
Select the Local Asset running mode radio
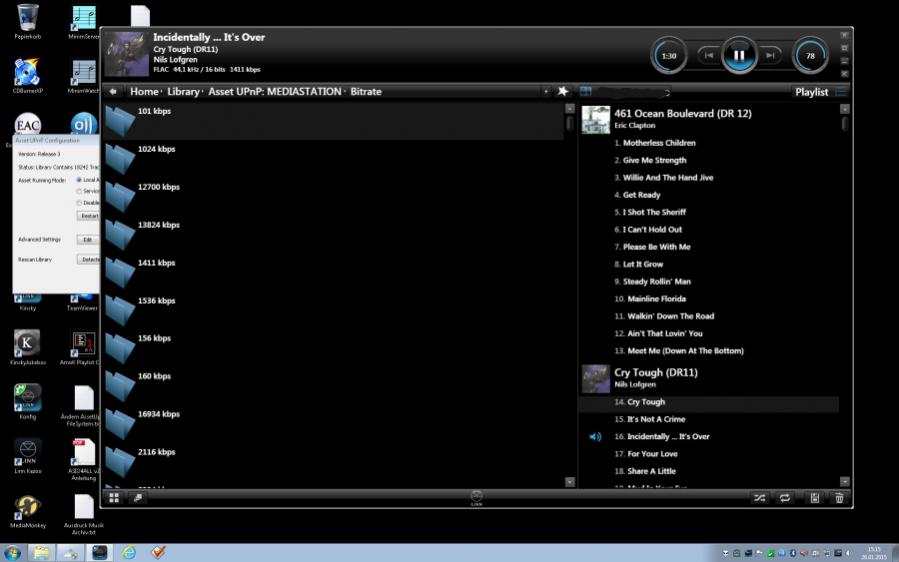80,180
